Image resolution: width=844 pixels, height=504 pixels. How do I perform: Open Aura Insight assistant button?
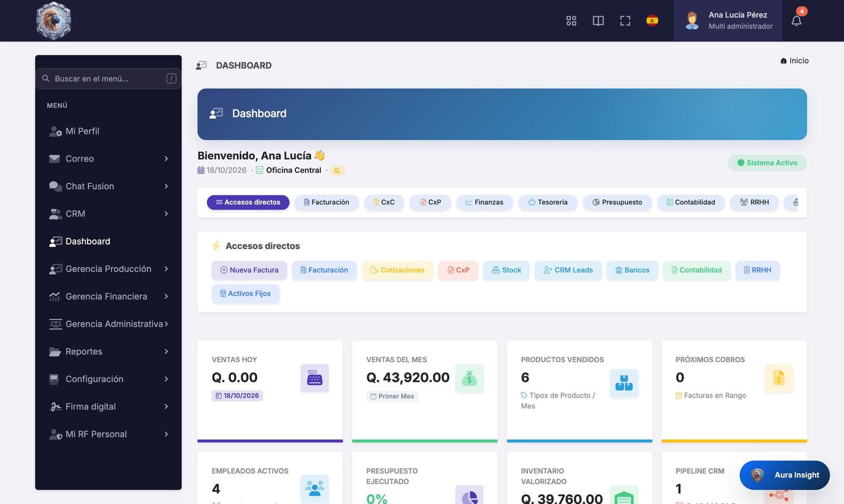point(784,475)
